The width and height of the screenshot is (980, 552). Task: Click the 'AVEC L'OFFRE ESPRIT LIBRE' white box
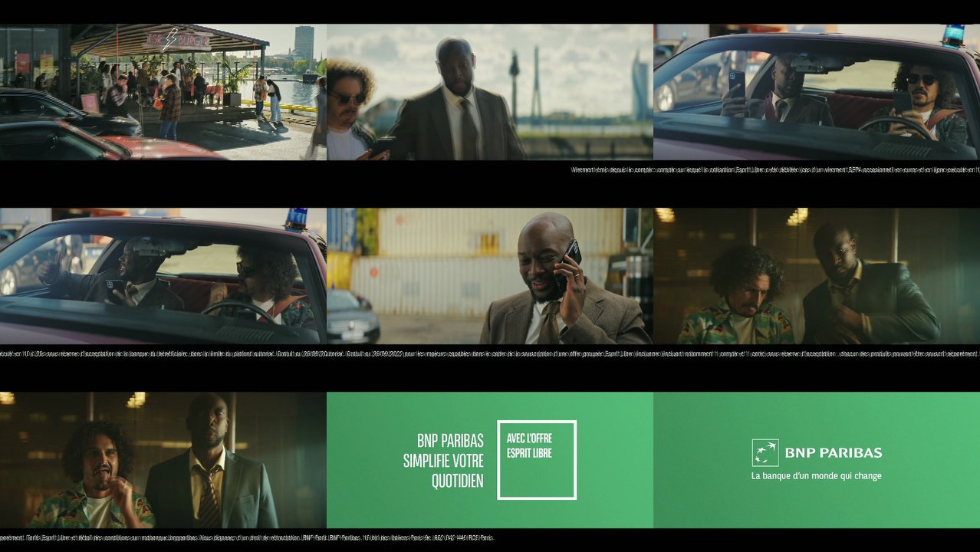tap(537, 460)
